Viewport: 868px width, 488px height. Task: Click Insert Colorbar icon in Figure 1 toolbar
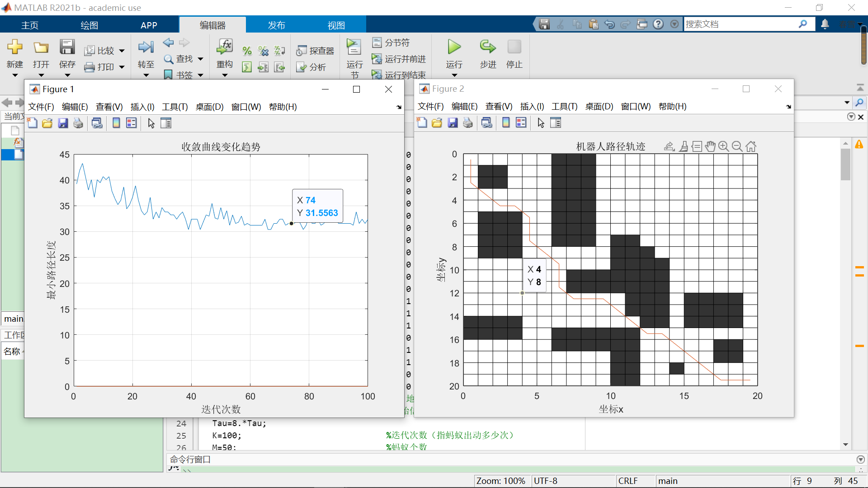[116, 123]
